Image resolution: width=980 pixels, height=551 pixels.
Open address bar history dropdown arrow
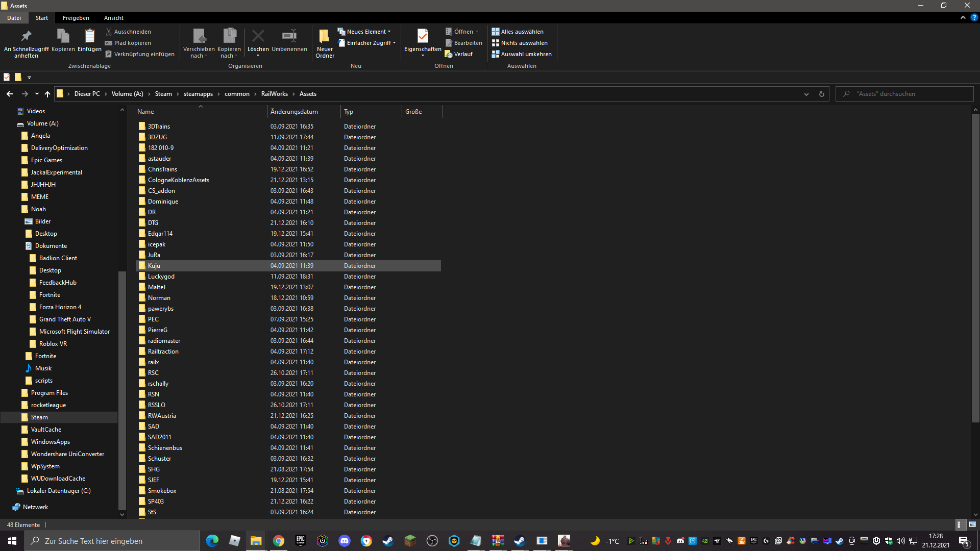click(806, 94)
